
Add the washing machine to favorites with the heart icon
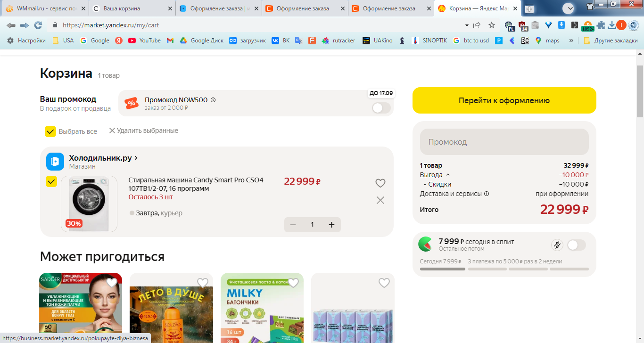tap(380, 183)
